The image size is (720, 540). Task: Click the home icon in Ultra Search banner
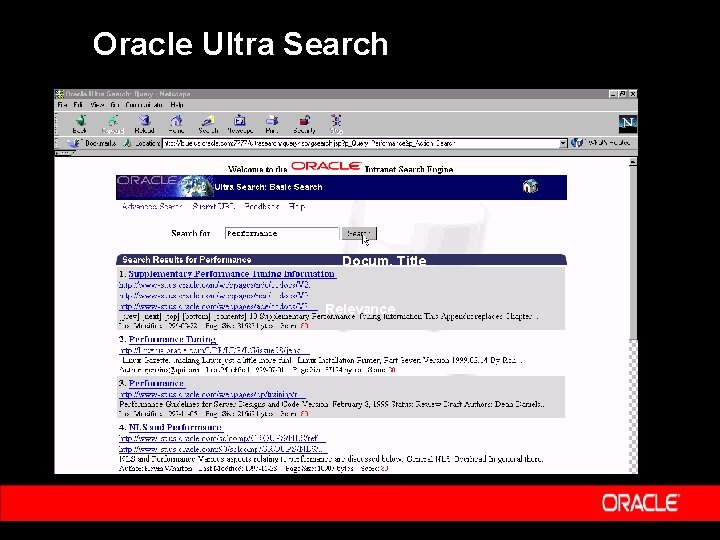530,186
